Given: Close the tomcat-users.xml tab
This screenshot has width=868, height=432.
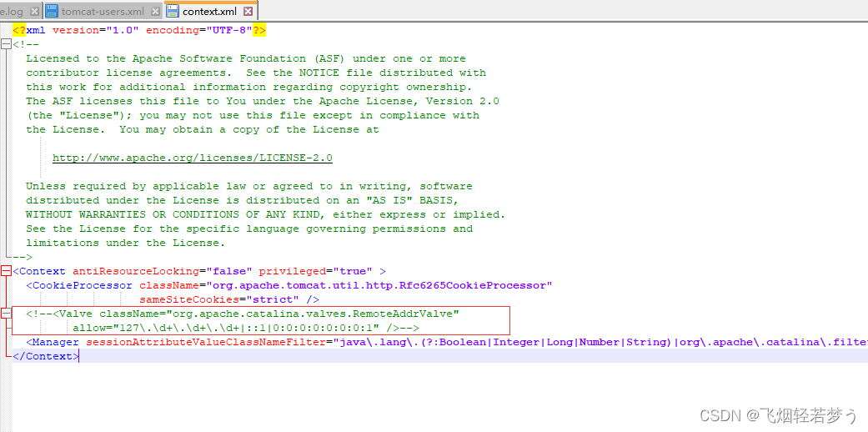Looking at the screenshot, I should click(x=155, y=11).
